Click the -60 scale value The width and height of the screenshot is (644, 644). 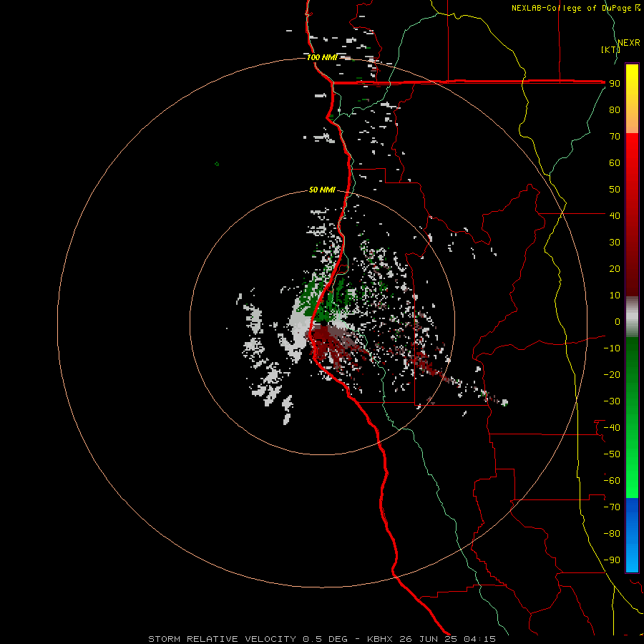[x=612, y=481]
